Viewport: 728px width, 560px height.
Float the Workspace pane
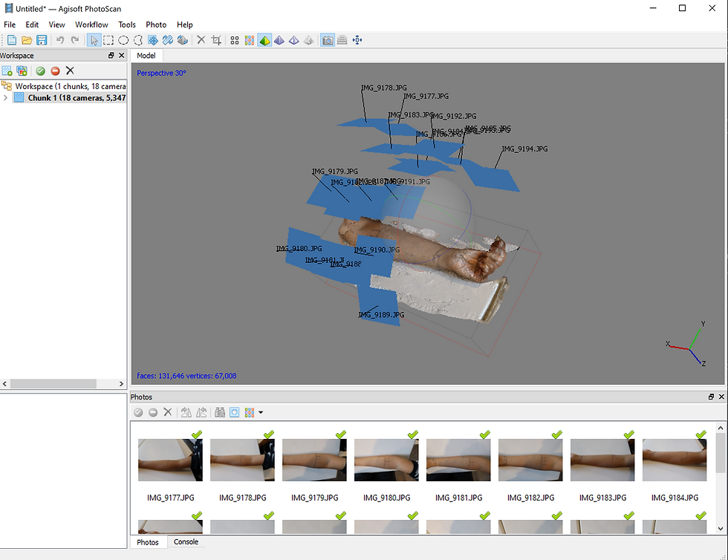click(111, 55)
